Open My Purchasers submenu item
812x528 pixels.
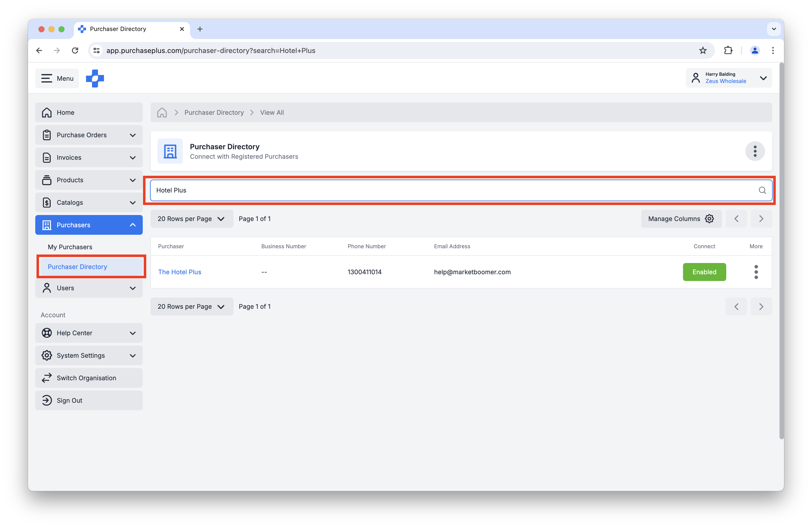click(70, 247)
